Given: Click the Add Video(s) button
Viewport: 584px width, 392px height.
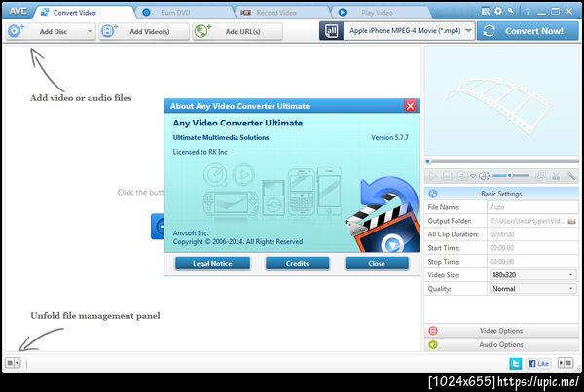Looking at the screenshot, I should 144,31.
